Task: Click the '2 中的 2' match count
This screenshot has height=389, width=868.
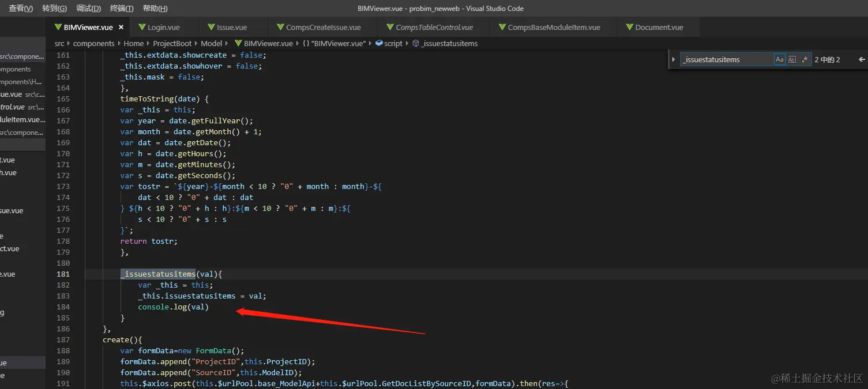Action: (x=827, y=59)
